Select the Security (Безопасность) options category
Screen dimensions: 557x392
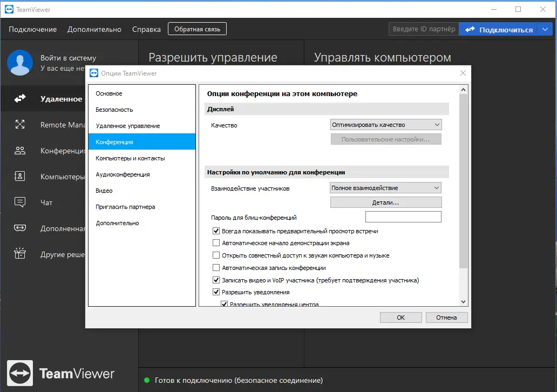point(142,110)
